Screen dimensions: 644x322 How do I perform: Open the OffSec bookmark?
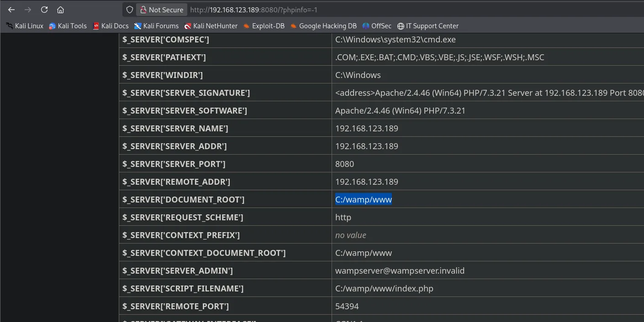click(377, 26)
